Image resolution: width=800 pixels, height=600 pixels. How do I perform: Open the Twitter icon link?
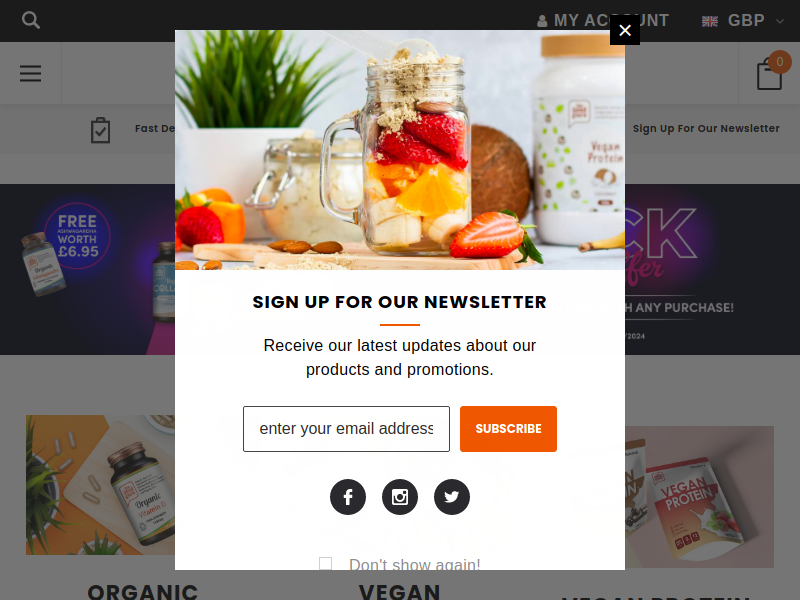coord(452,497)
